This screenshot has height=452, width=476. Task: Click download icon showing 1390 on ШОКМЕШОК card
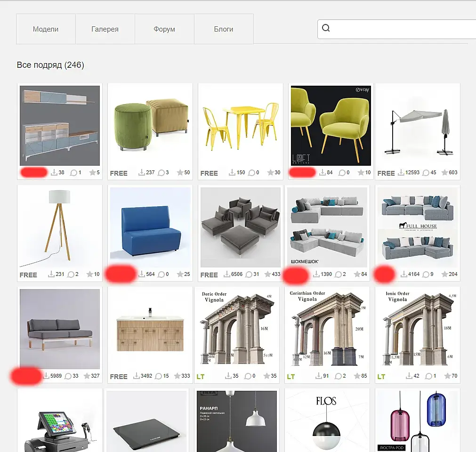tap(316, 274)
